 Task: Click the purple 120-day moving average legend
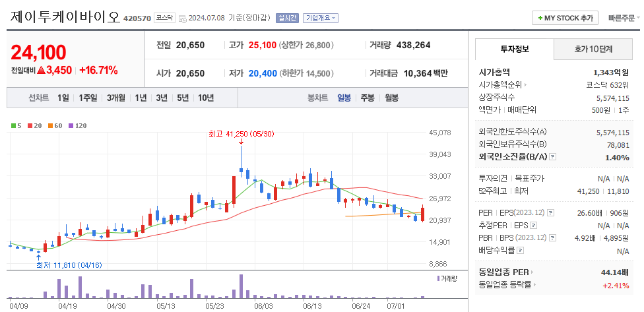tap(78, 125)
